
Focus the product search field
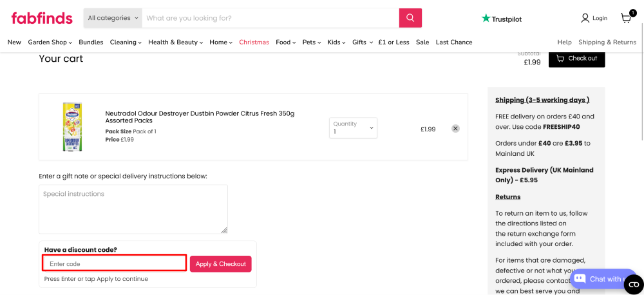[x=270, y=18]
